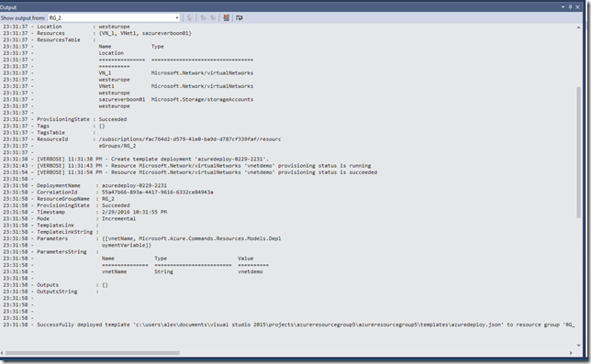
Task: Click the horizontal scrollbar left arrow
Action: click(x=2, y=353)
